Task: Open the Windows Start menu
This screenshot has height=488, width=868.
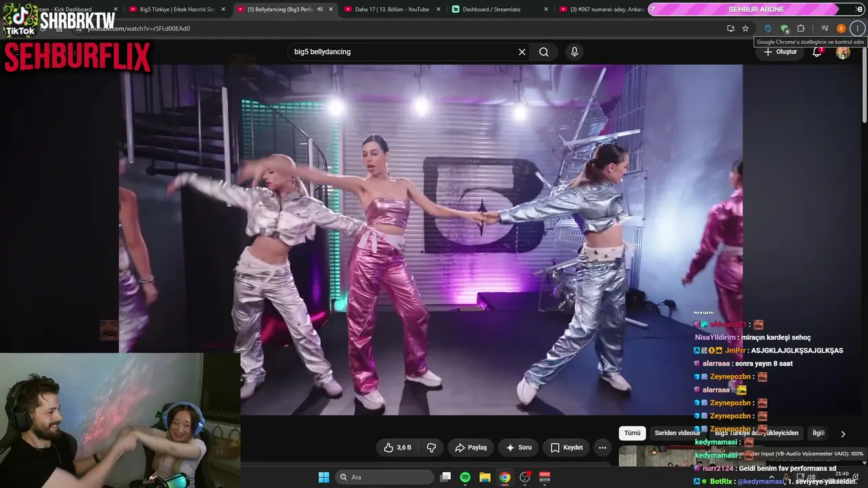Action: coord(323,477)
